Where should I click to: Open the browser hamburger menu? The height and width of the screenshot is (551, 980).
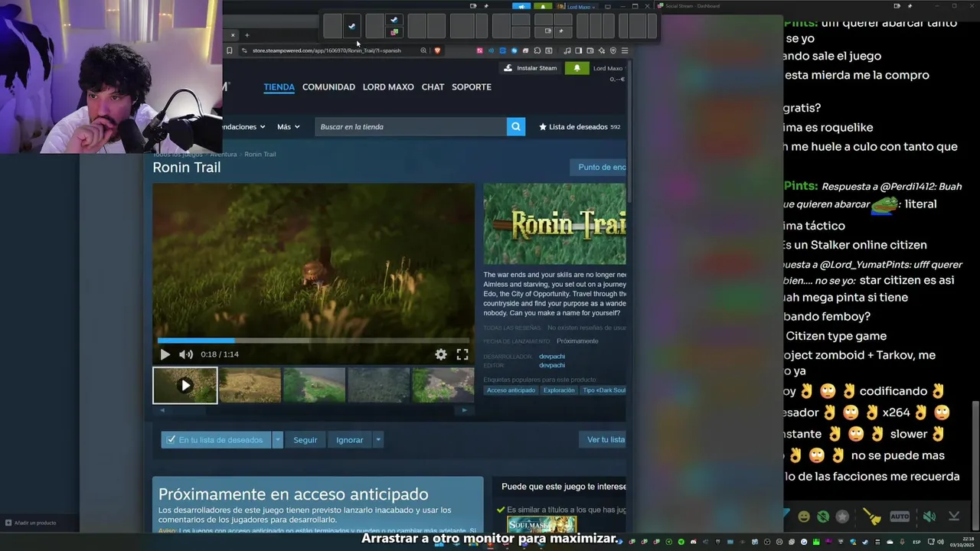click(x=625, y=51)
